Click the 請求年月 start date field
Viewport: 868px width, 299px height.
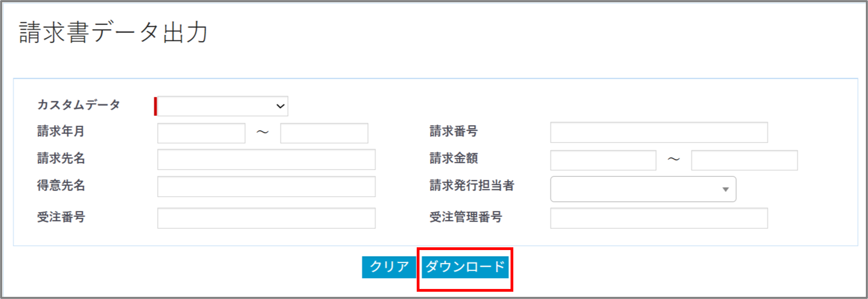pyautogui.click(x=201, y=133)
